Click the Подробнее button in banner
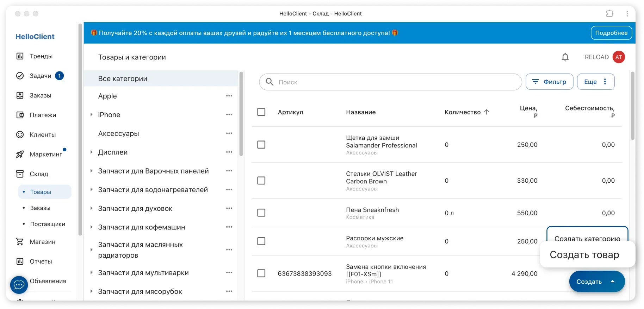Screen dimensions: 644x309 [x=611, y=33]
